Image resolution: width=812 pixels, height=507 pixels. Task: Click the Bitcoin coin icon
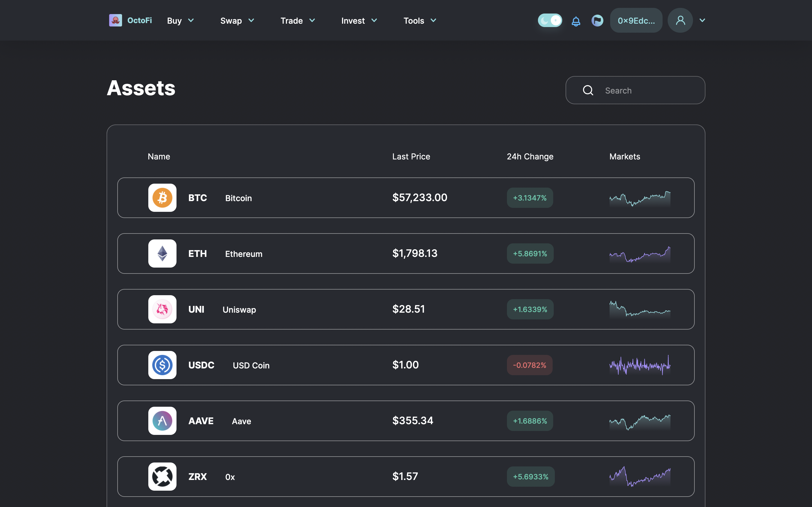[162, 198]
